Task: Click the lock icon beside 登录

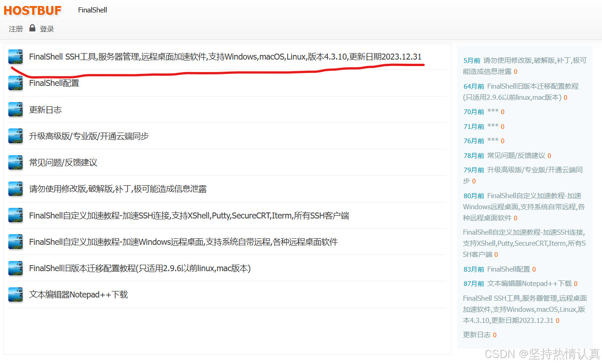Action: click(32, 28)
